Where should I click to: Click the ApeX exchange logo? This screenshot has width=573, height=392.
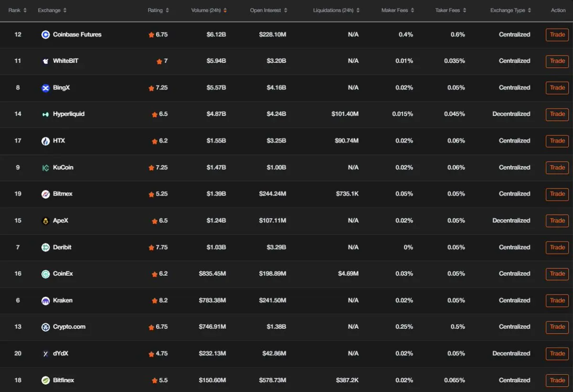45,221
